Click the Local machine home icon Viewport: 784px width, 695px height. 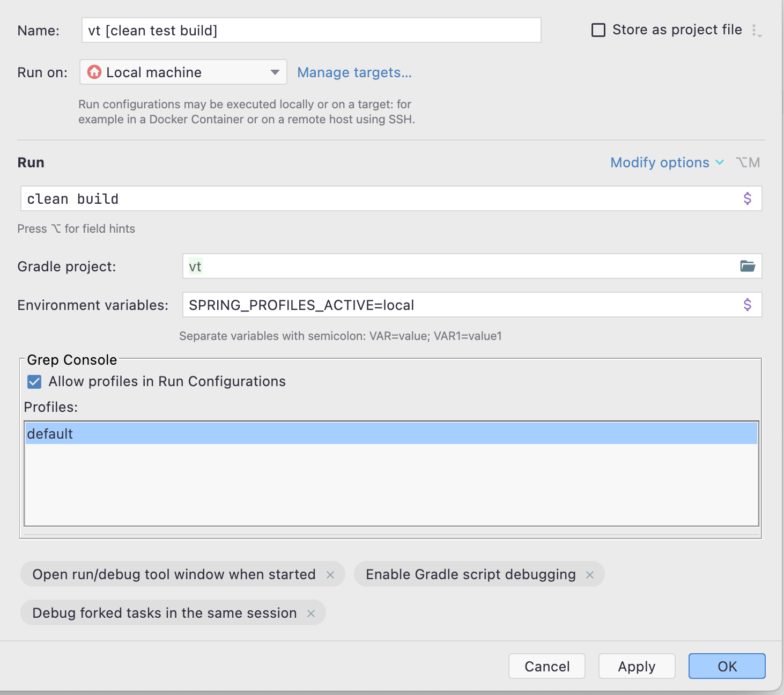point(94,72)
